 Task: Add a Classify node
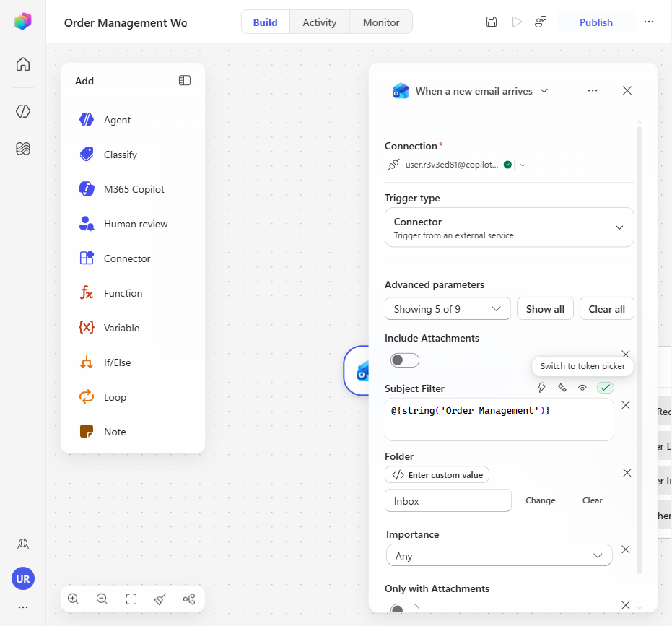pyautogui.click(x=108, y=155)
